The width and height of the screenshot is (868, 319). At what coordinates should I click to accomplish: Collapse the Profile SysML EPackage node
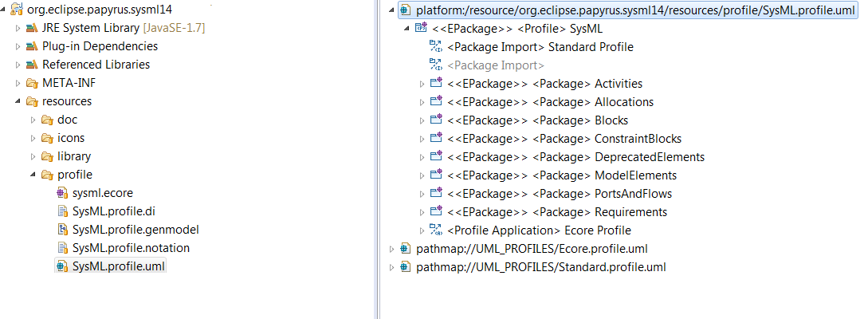(x=407, y=29)
